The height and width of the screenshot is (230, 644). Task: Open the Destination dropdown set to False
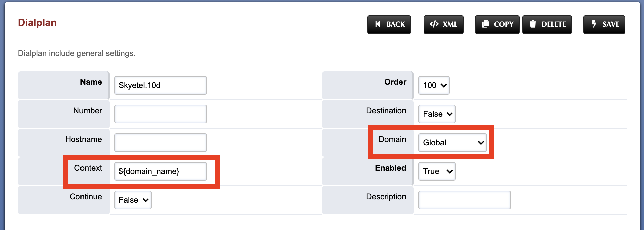437,114
